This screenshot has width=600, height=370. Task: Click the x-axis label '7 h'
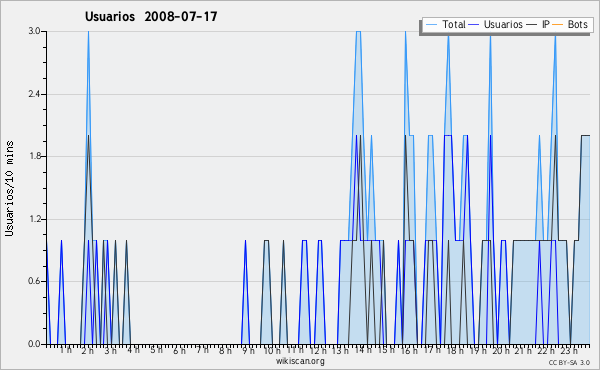pos(202,350)
